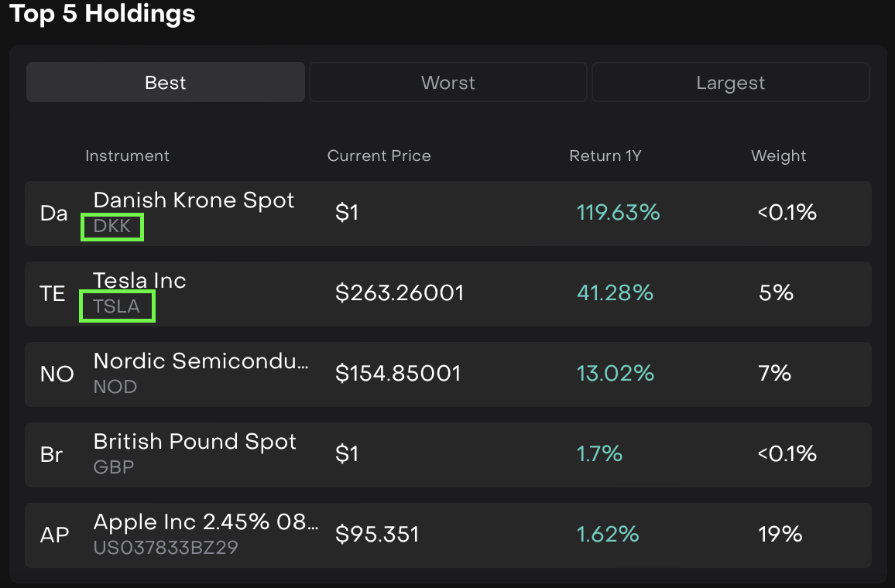This screenshot has width=895, height=588.
Task: Sort by the Return 1Y column header
Action: [605, 156]
